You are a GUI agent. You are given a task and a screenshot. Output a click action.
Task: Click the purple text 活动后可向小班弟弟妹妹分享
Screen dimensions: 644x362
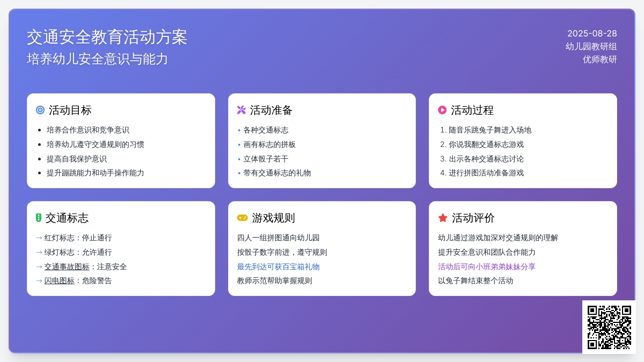coord(487,267)
